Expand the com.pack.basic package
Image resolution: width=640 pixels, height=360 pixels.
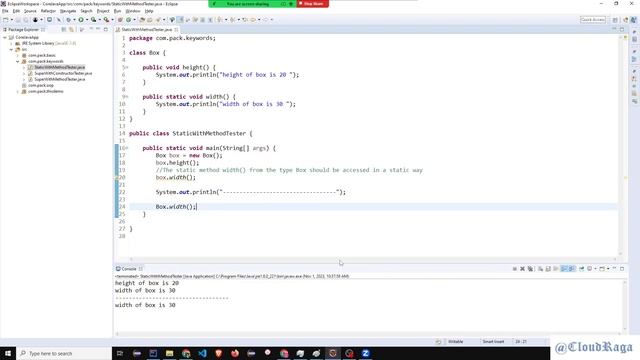click(x=18, y=55)
